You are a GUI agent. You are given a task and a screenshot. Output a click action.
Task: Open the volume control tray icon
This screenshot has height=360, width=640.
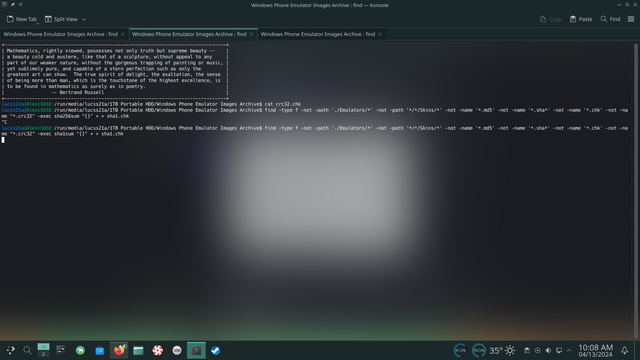click(548, 350)
